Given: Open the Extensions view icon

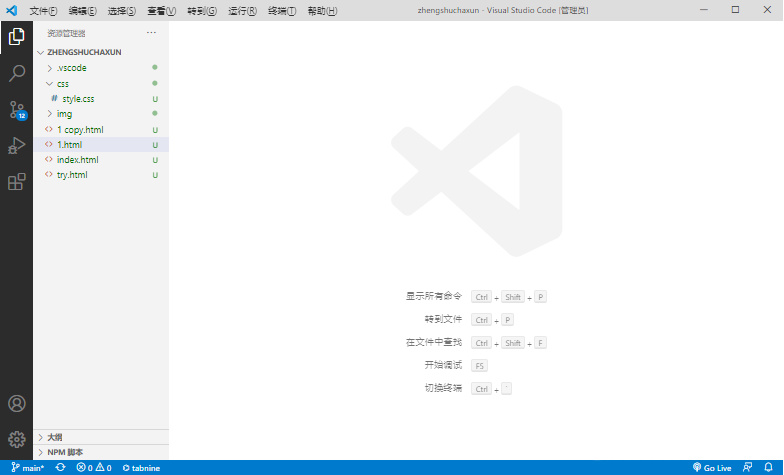Looking at the screenshot, I should (16, 182).
